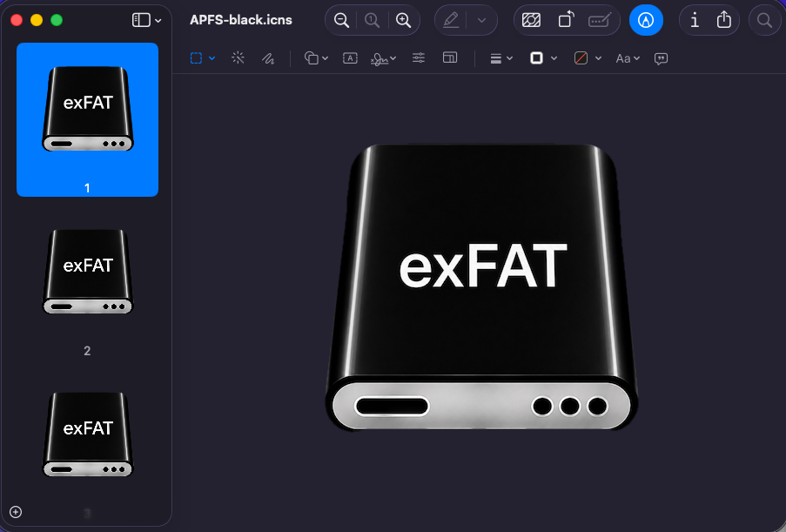The width and height of the screenshot is (786, 532).
Task: Select thumbnail 1 in the sidebar
Action: [x=88, y=119]
